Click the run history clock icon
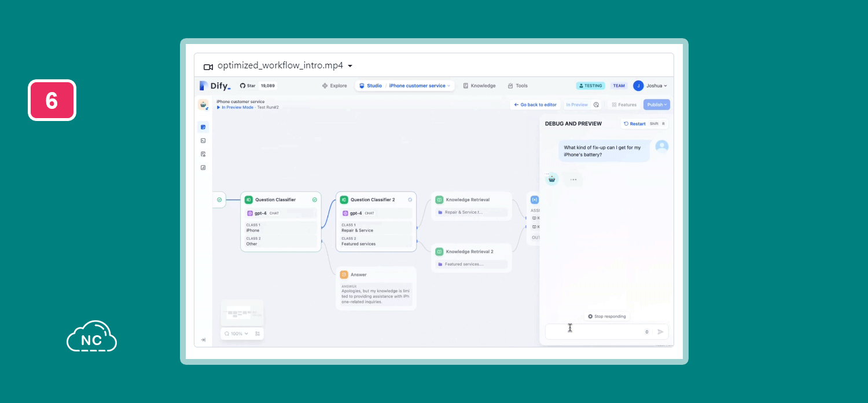This screenshot has height=403, width=868. [596, 105]
